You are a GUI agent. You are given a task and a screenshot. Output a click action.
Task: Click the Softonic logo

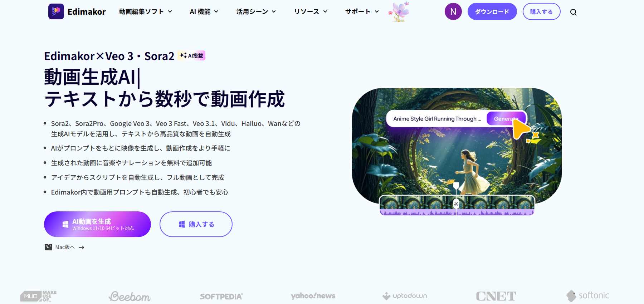click(588, 296)
